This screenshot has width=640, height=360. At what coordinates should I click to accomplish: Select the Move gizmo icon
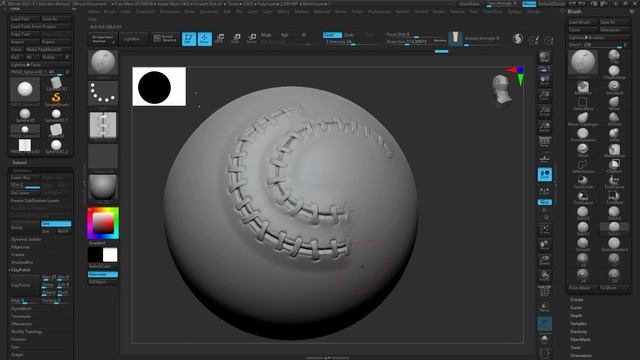[220, 39]
